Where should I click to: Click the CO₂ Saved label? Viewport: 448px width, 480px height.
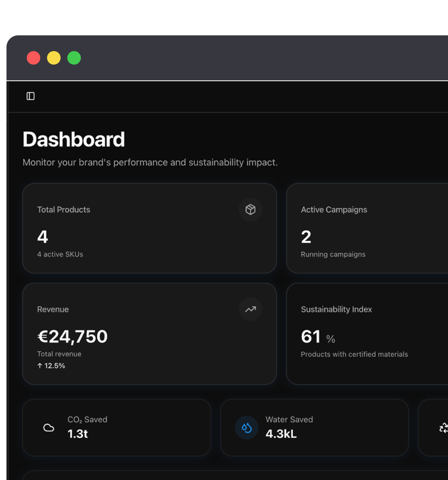pyautogui.click(x=87, y=420)
